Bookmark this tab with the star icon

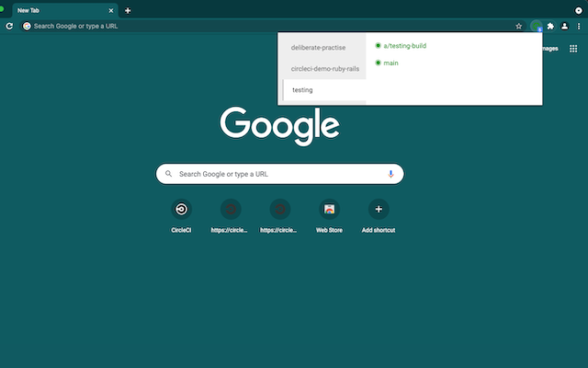[518, 26]
